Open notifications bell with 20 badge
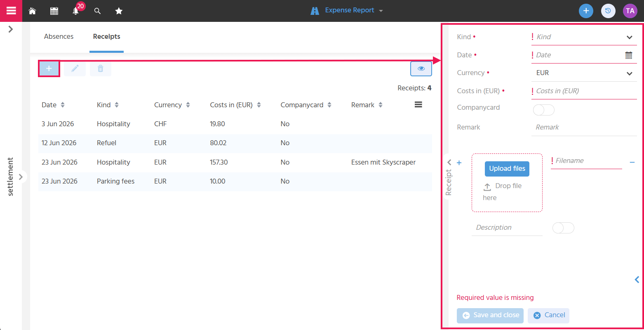 [76, 11]
